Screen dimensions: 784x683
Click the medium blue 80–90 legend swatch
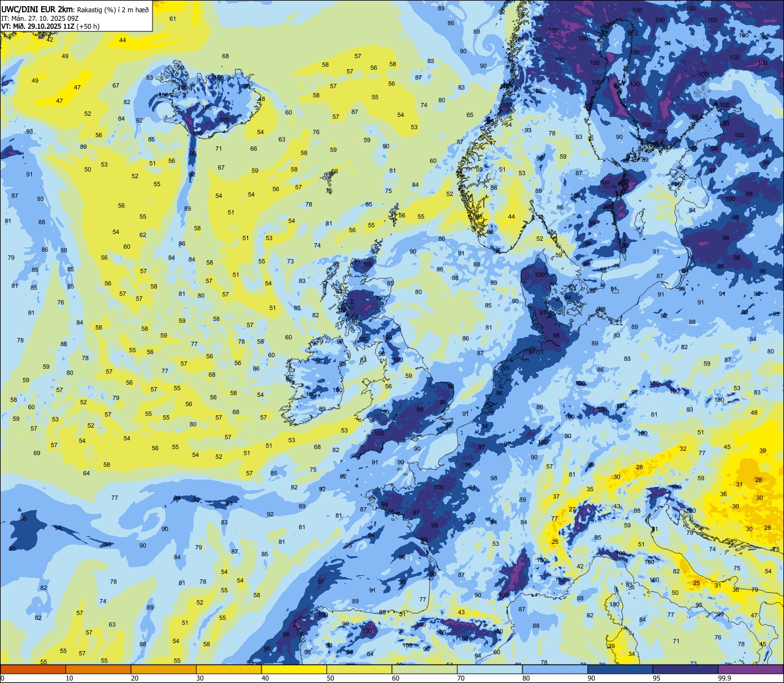pyautogui.click(x=555, y=670)
